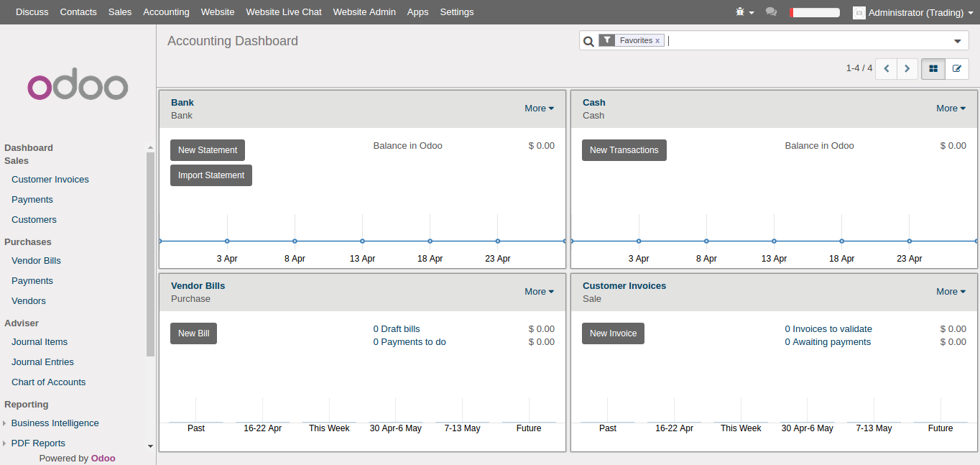Open More dropdown on Bank card
The width and height of the screenshot is (980, 465).
(539, 109)
